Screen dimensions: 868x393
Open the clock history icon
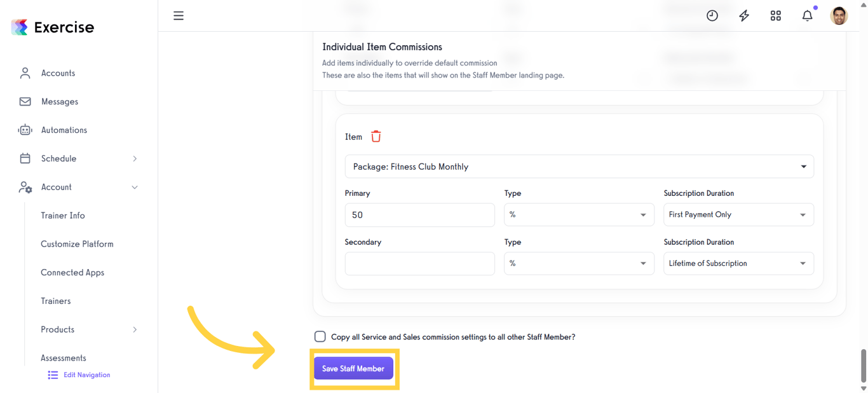tap(712, 16)
